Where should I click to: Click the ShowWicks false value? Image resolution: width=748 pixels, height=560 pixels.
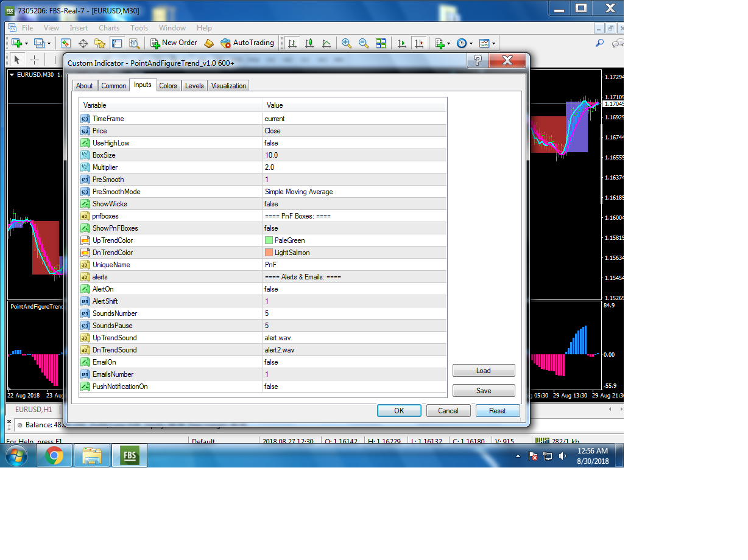tap(355, 204)
